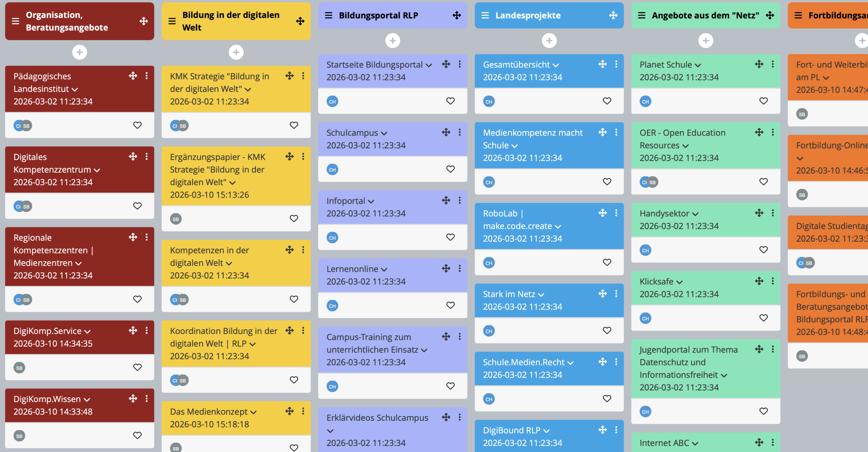Add card to Bildung in der digitalen Welt column

pos(236,52)
